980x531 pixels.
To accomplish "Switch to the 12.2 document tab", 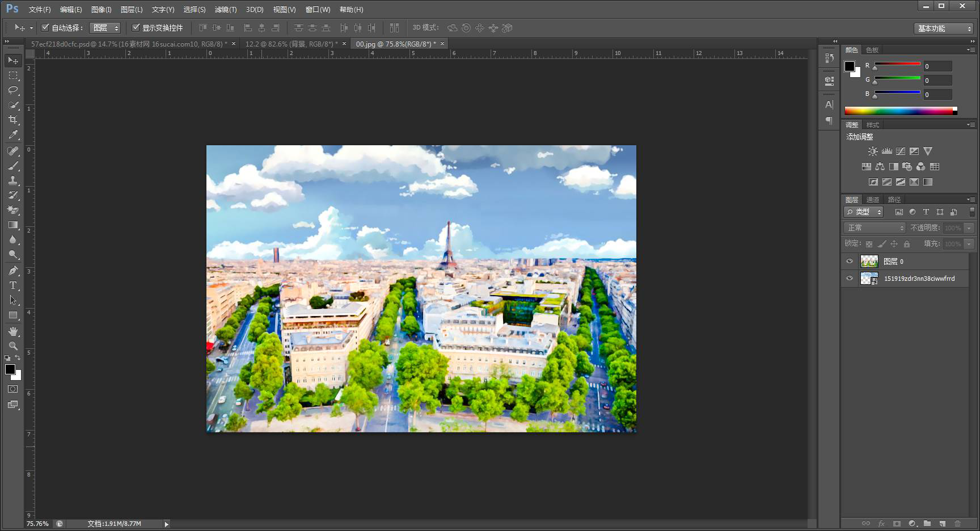I will coord(291,44).
